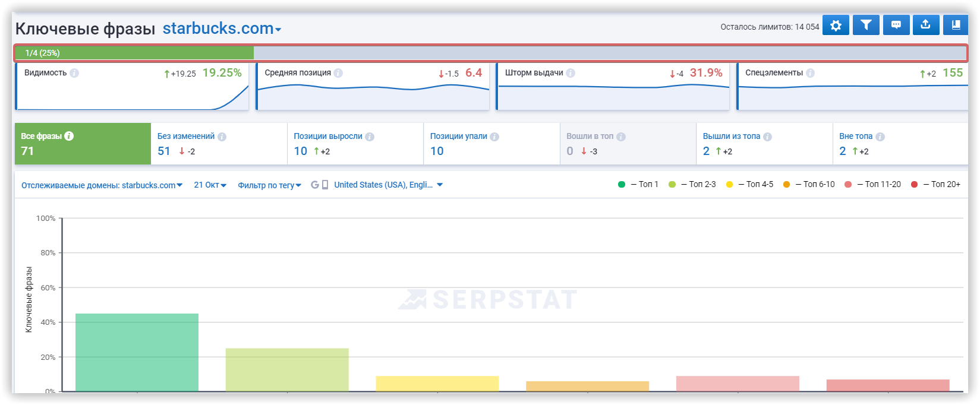The image size is (980, 405).
Task: Click info icon beside Позиции выросли
Action: coord(370,137)
